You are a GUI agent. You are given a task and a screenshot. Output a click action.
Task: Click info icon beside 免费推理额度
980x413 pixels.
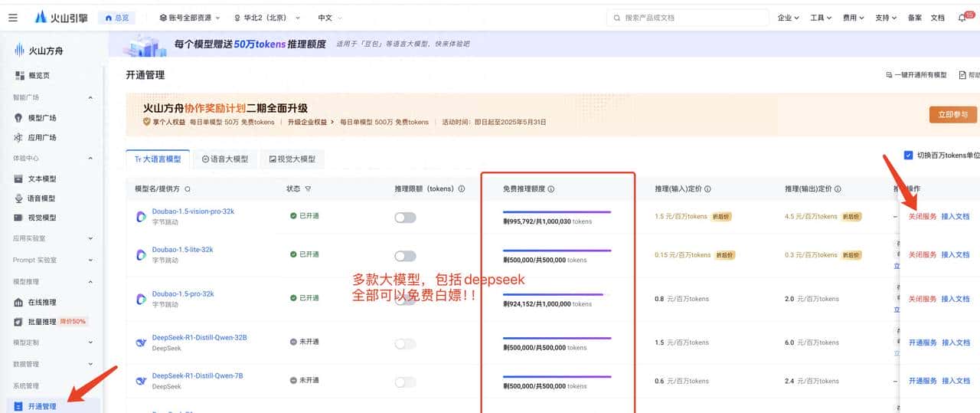tap(551, 189)
